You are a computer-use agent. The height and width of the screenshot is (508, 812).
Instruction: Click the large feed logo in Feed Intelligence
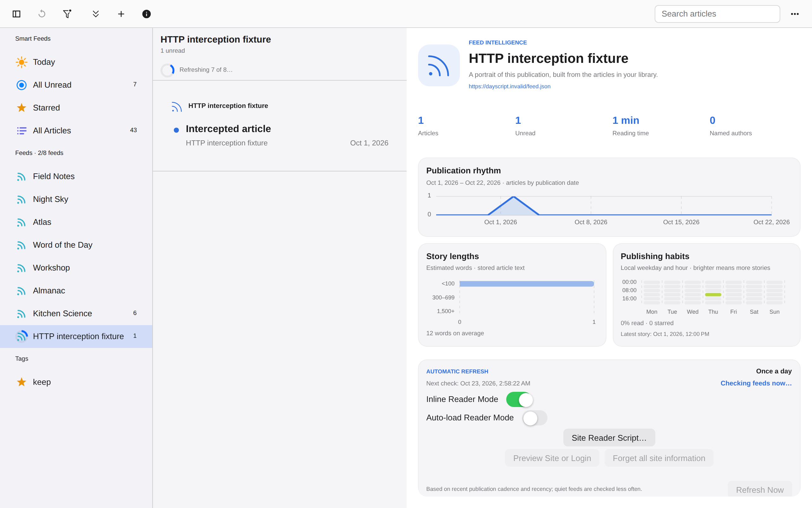[439, 65]
